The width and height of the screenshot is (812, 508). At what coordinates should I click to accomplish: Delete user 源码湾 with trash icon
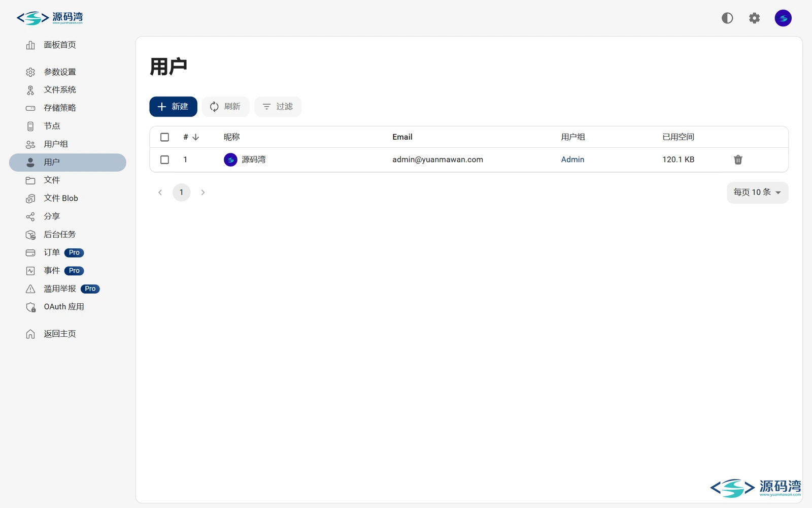pyautogui.click(x=738, y=160)
